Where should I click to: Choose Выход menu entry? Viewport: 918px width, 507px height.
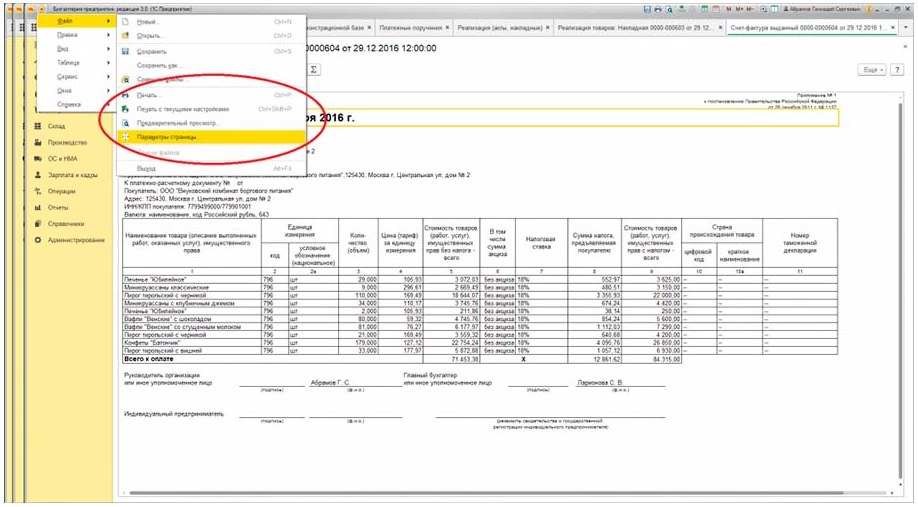(x=211, y=169)
